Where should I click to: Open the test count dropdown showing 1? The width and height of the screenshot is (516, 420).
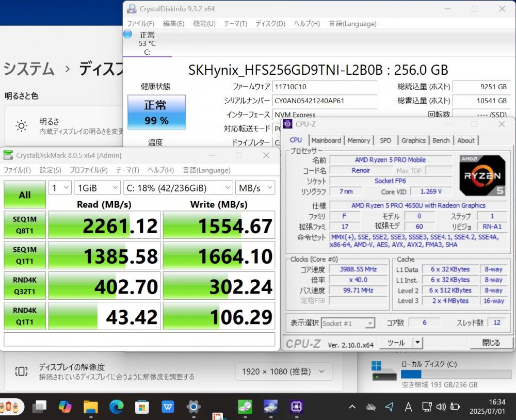click(60, 188)
